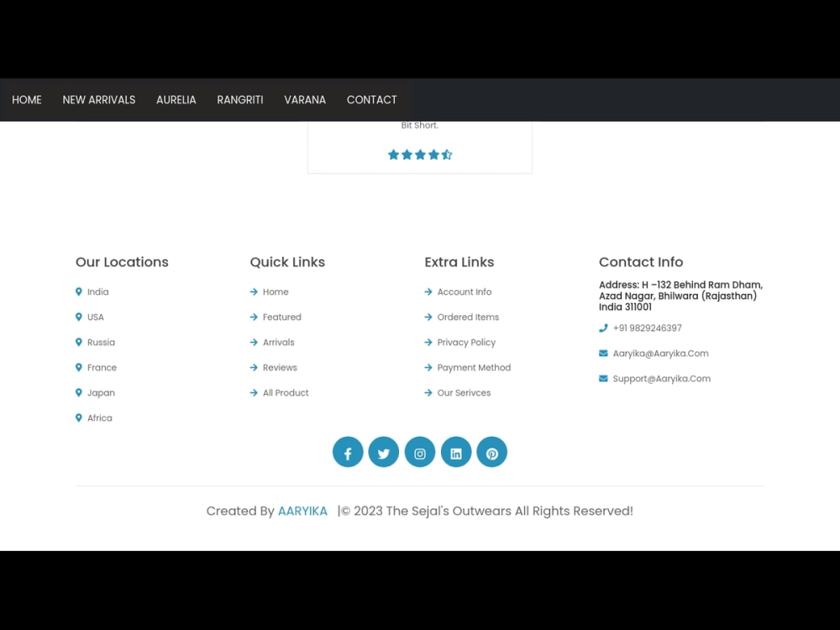Viewport: 840px width, 630px height.
Task: Select the Japan location link
Action: (102, 392)
